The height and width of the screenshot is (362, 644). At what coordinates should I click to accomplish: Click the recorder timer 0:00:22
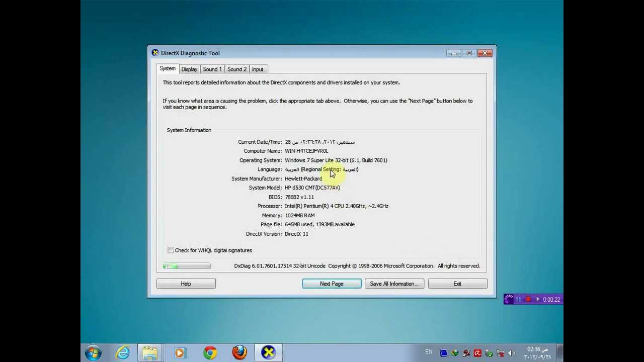[x=551, y=300]
